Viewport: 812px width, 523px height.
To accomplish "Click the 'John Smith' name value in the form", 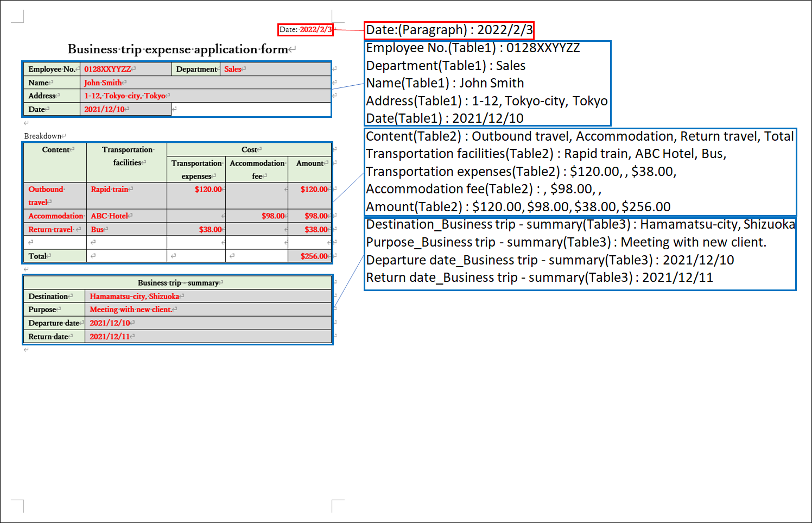I will (x=103, y=83).
